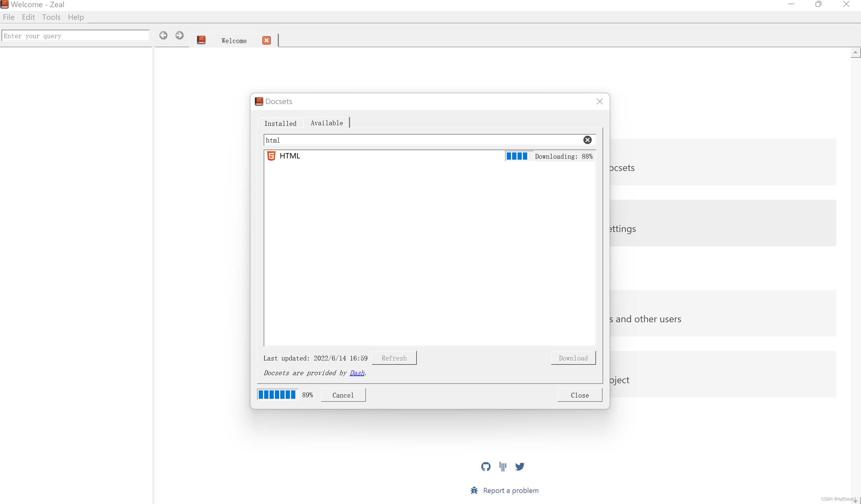The height and width of the screenshot is (504, 861).
Task: Switch to the Available tab
Action: pos(327,123)
